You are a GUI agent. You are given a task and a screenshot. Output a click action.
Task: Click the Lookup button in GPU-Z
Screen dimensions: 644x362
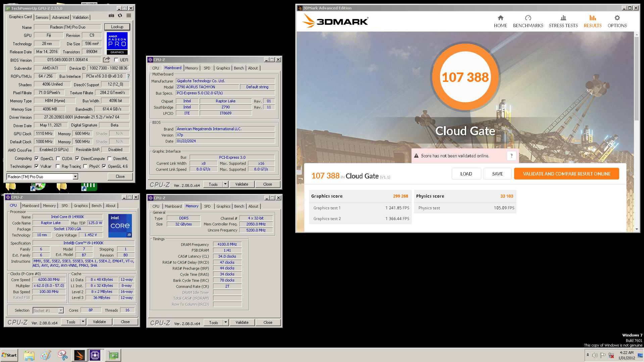pyautogui.click(x=117, y=27)
